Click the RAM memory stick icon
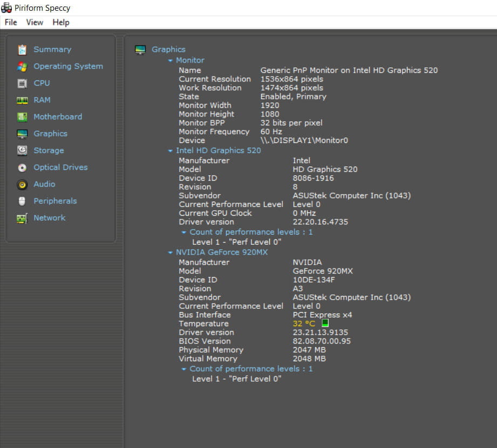This screenshot has width=497, height=448. 22,100
